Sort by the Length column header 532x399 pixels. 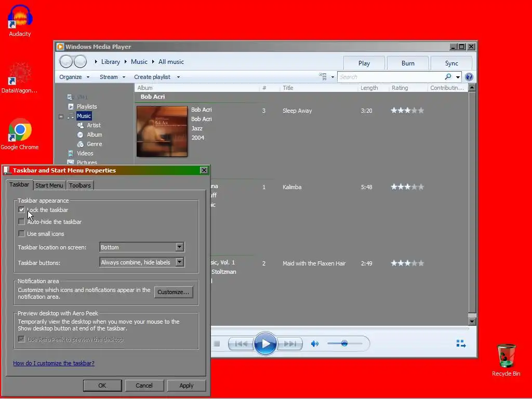(x=369, y=88)
